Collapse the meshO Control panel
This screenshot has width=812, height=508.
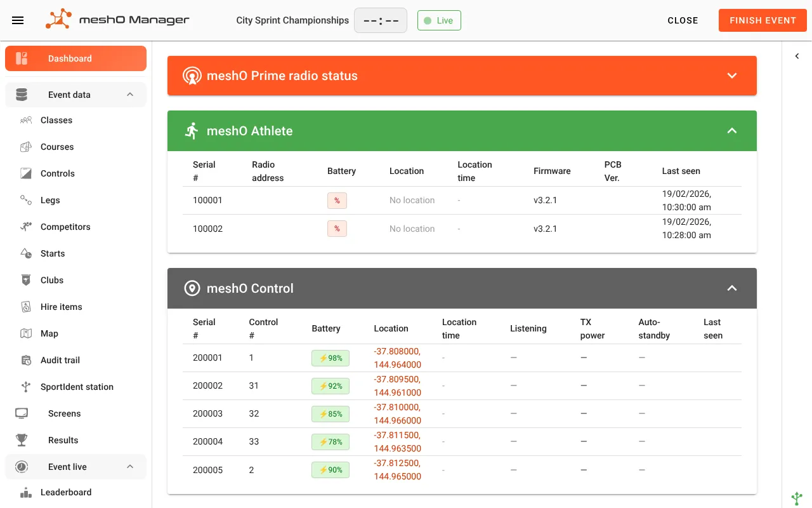point(732,288)
